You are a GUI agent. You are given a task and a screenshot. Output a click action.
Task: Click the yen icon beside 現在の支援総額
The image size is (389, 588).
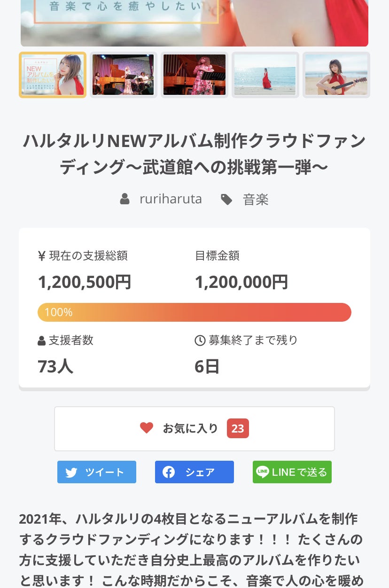pyautogui.click(x=42, y=256)
